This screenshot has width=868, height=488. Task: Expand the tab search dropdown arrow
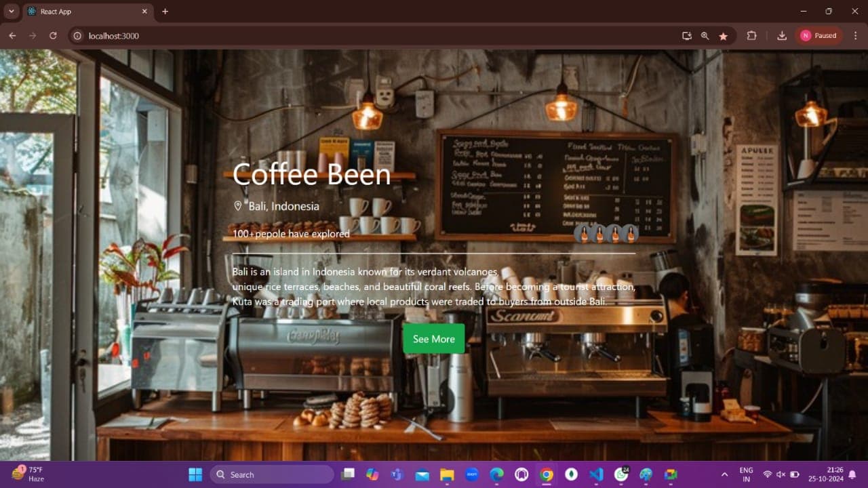click(x=11, y=12)
